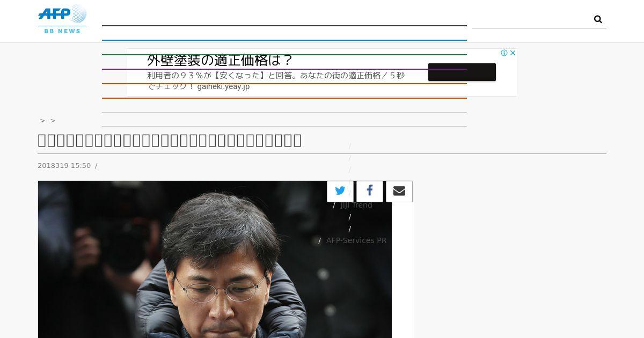Open the ad info icon

504,53
